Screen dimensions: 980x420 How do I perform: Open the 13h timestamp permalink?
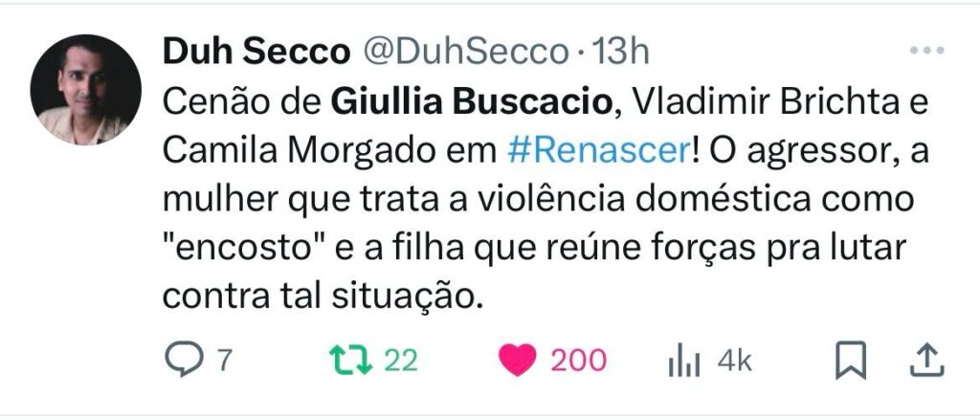[x=620, y=52]
